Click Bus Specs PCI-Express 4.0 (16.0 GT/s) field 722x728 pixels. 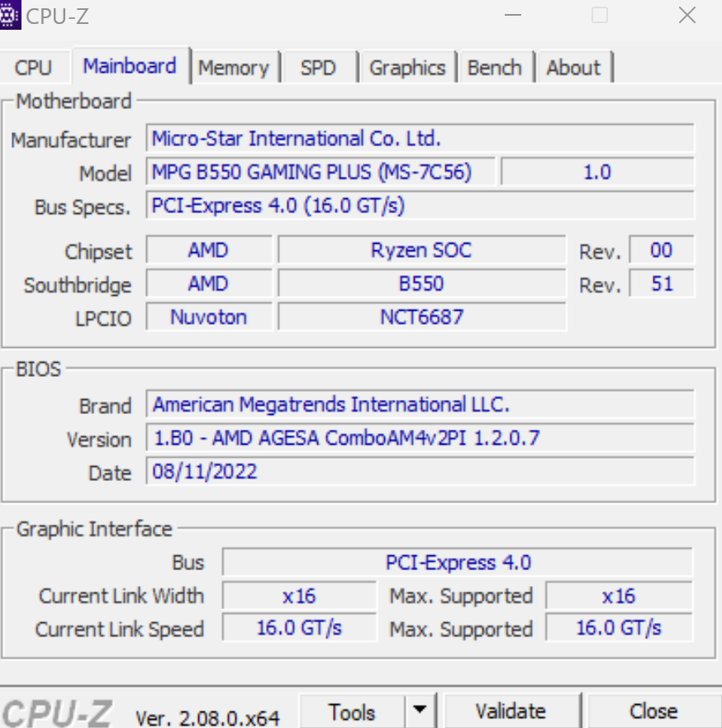point(420,206)
